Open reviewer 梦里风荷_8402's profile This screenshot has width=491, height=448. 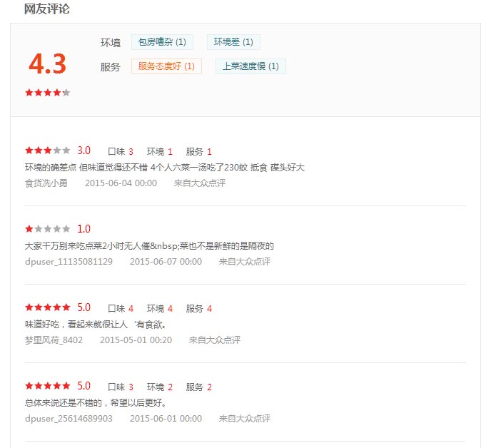click(54, 340)
